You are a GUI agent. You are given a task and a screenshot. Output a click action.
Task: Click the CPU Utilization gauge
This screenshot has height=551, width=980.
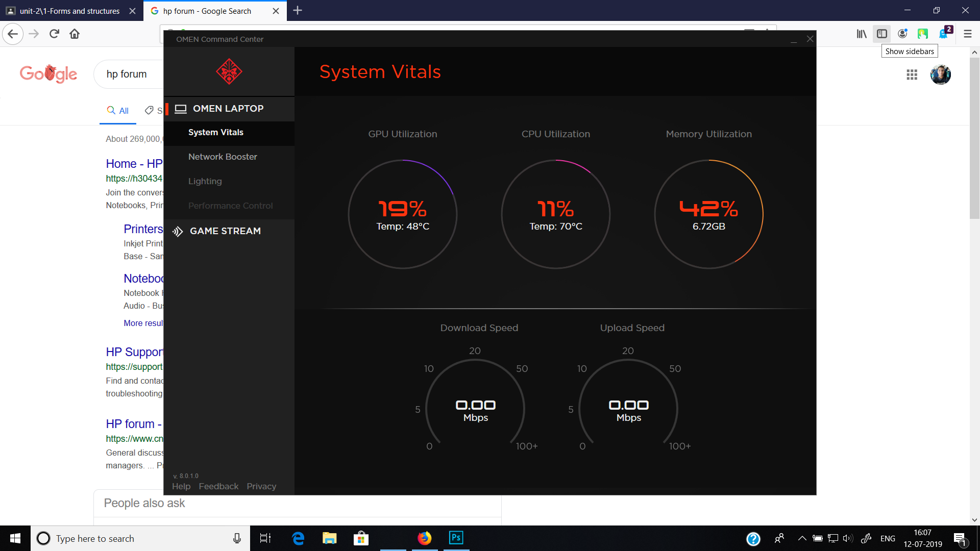pyautogui.click(x=556, y=214)
